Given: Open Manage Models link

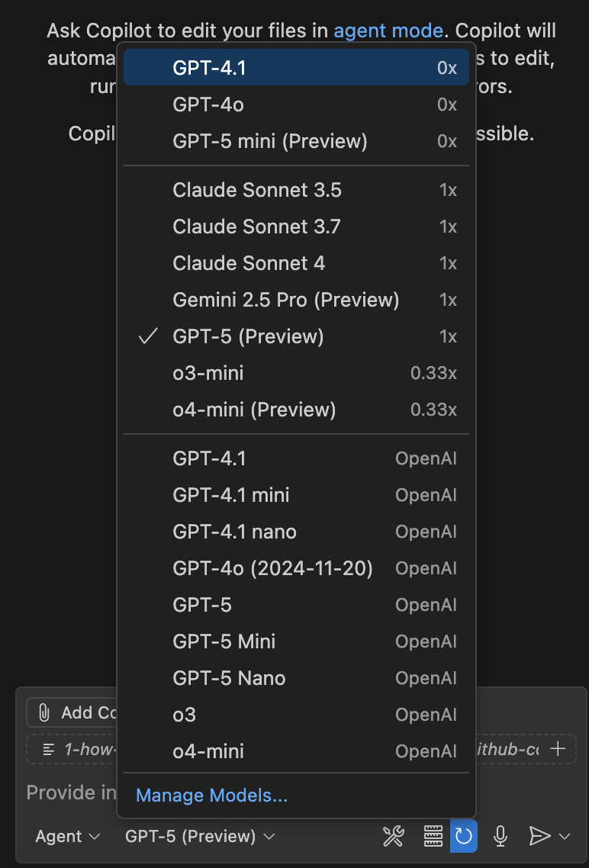Looking at the screenshot, I should 211,796.
